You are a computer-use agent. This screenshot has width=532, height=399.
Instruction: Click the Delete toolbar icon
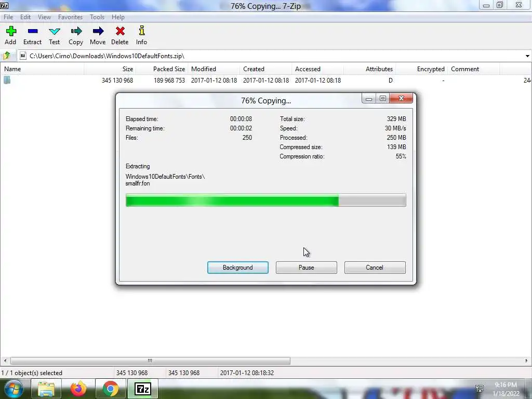click(120, 35)
